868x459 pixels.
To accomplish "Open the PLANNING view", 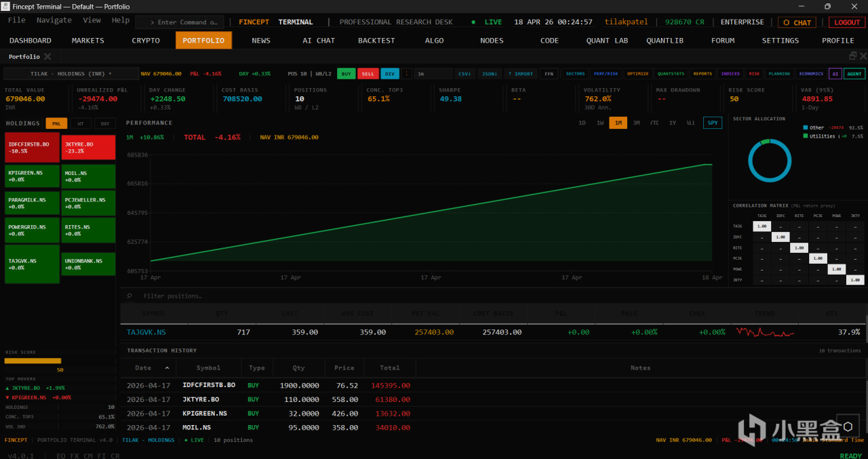I will point(780,73).
